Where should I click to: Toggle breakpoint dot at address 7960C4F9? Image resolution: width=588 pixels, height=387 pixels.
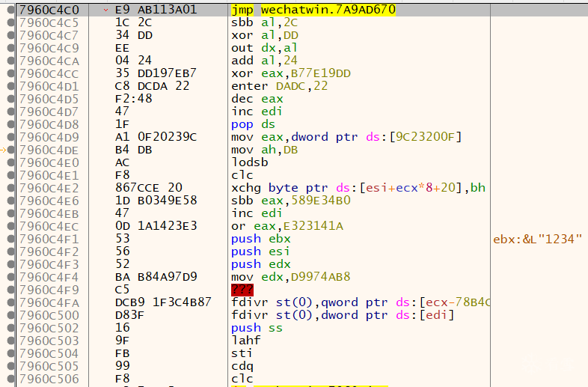11,290
